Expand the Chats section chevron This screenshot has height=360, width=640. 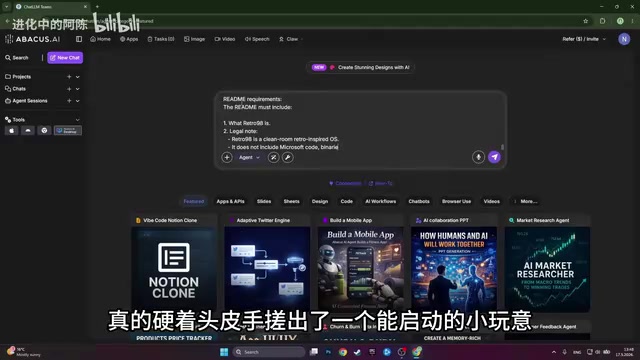pyautogui.click(x=78, y=89)
